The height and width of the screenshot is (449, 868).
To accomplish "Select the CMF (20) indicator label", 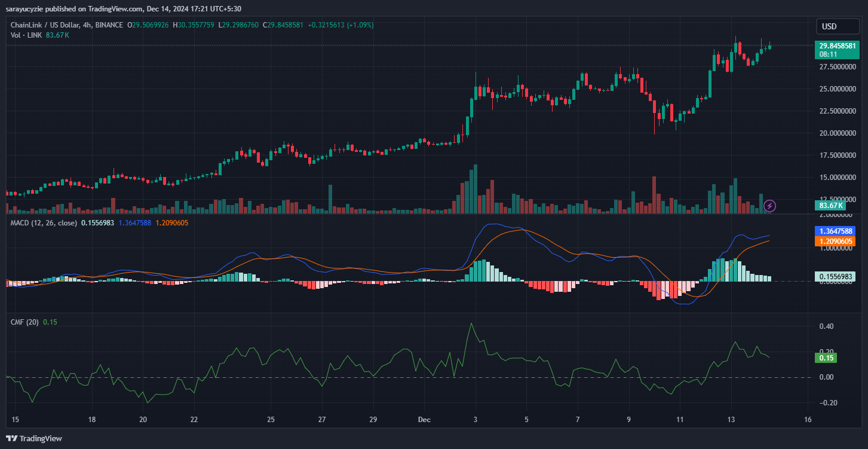I will (24, 322).
